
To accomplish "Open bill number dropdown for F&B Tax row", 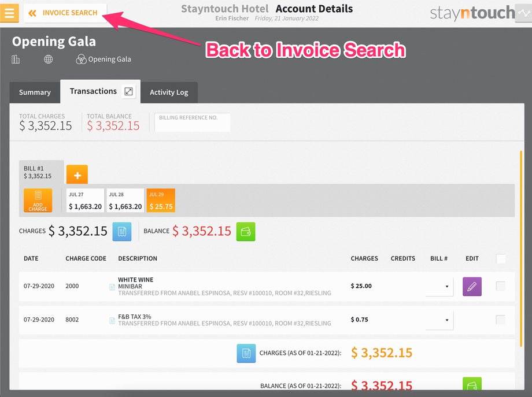I will (439, 320).
